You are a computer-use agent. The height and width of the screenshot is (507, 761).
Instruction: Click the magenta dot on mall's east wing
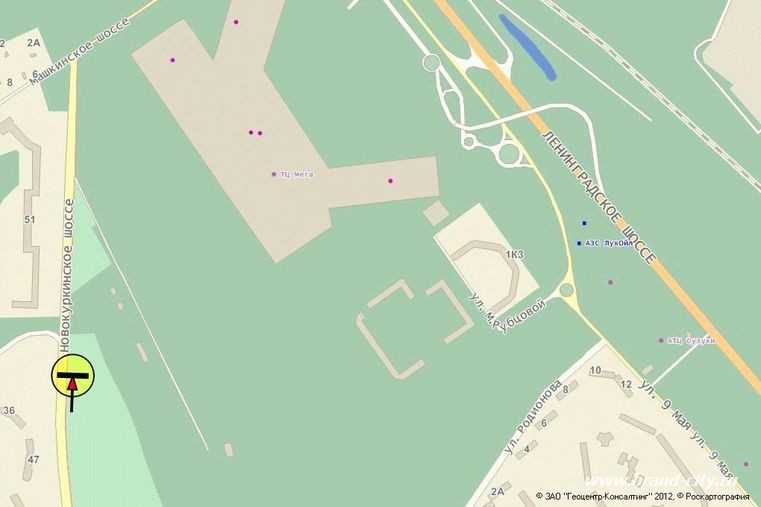pos(390,181)
